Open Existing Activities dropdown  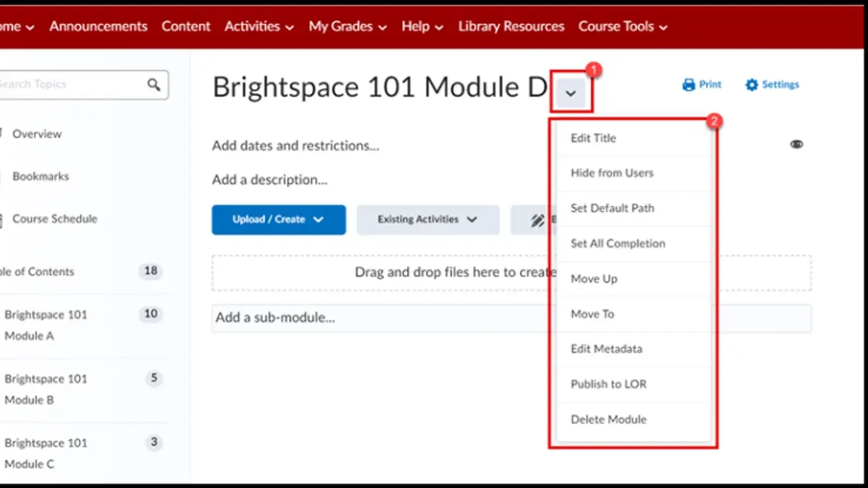pyautogui.click(x=427, y=220)
